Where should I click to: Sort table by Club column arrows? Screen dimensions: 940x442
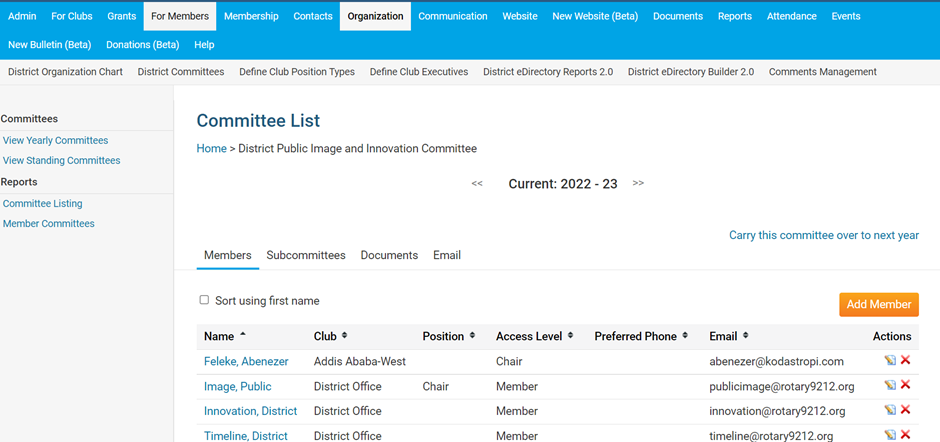click(345, 336)
